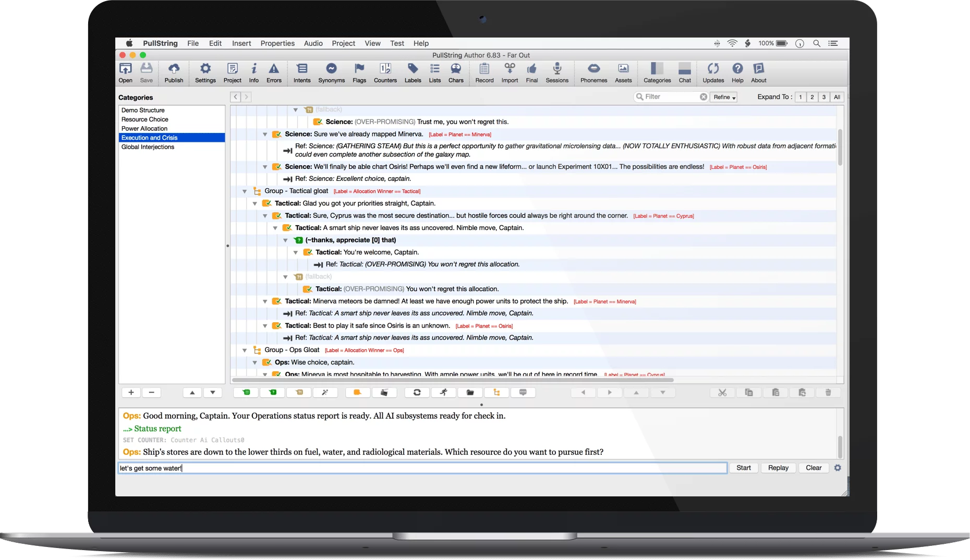The height and width of the screenshot is (560, 970).
Task: Open the Refine dropdown
Action: [724, 97]
